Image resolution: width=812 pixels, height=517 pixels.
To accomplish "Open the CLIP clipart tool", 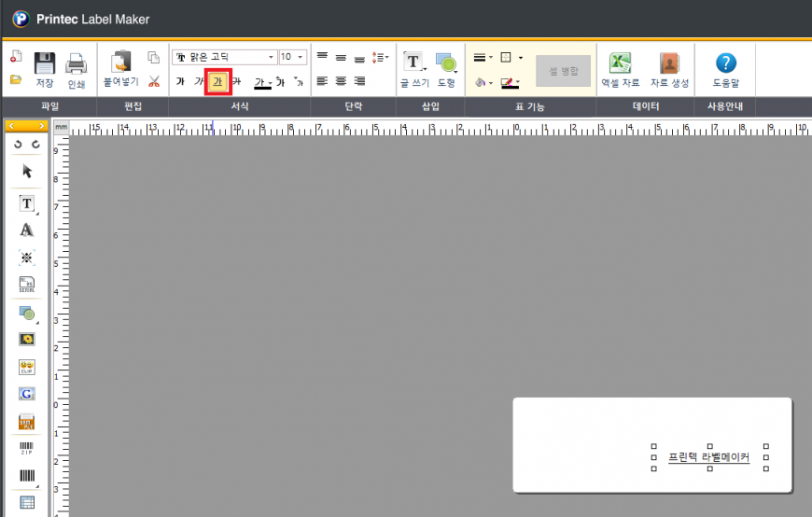I will tap(27, 368).
